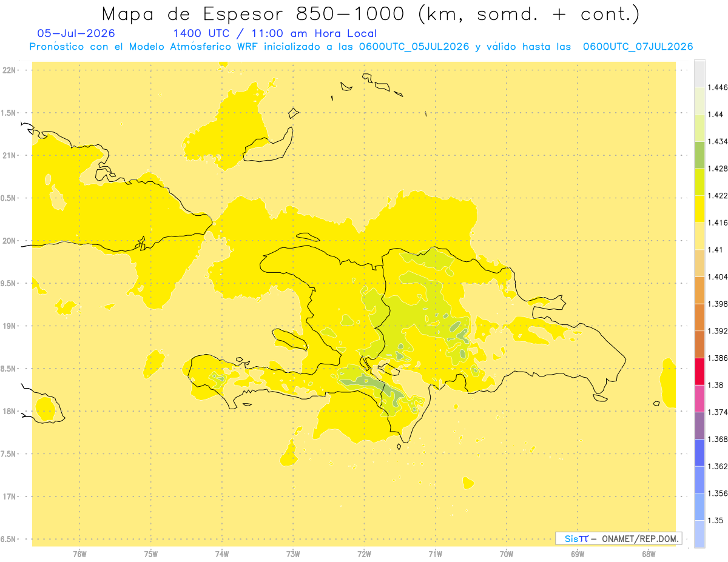Click the legend value '1.356'
Viewport: 728px width, 562px height.
point(717,493)
